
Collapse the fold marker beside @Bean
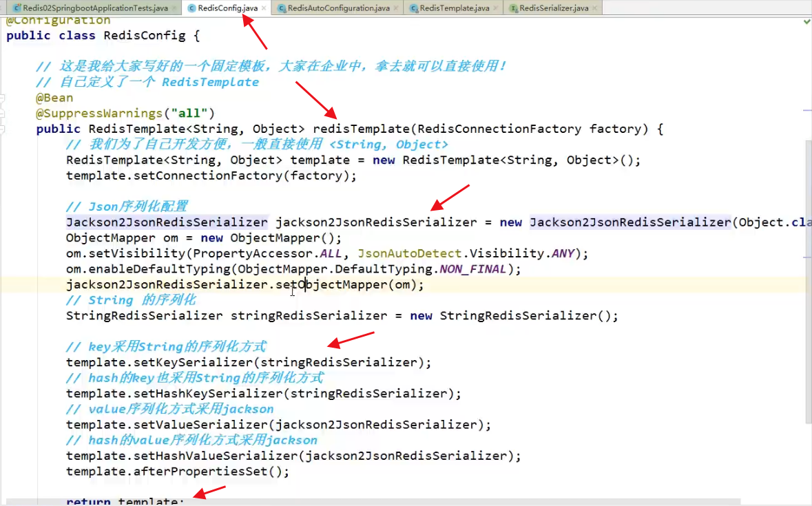click(x=2, y=98)
